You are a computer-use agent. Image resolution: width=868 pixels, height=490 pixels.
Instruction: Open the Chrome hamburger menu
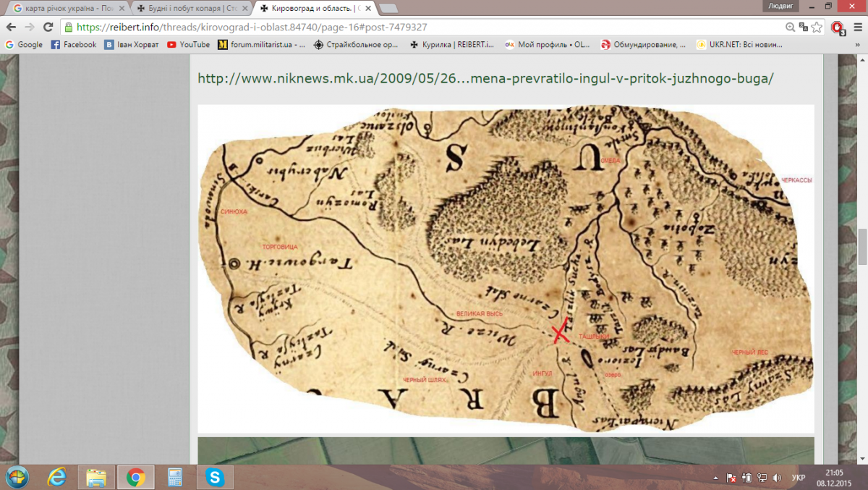[x=857, y=27]
